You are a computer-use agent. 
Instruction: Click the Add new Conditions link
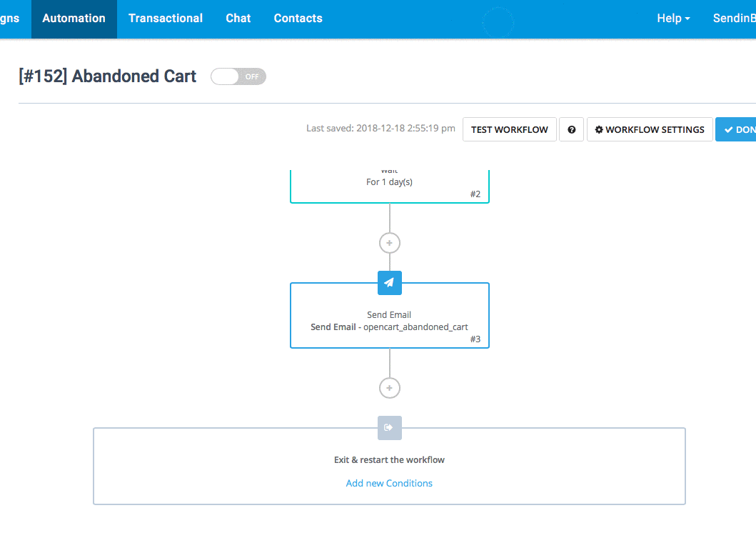pos(389,483)
